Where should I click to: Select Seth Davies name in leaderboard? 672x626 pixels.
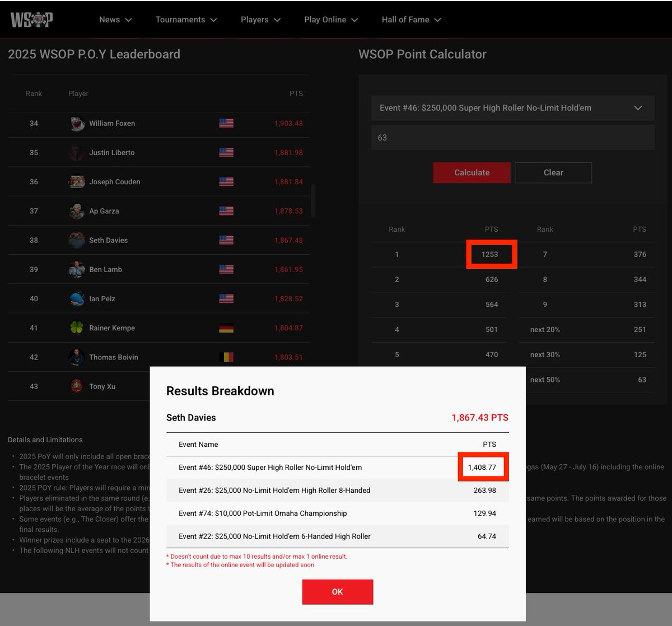(109, 240)
